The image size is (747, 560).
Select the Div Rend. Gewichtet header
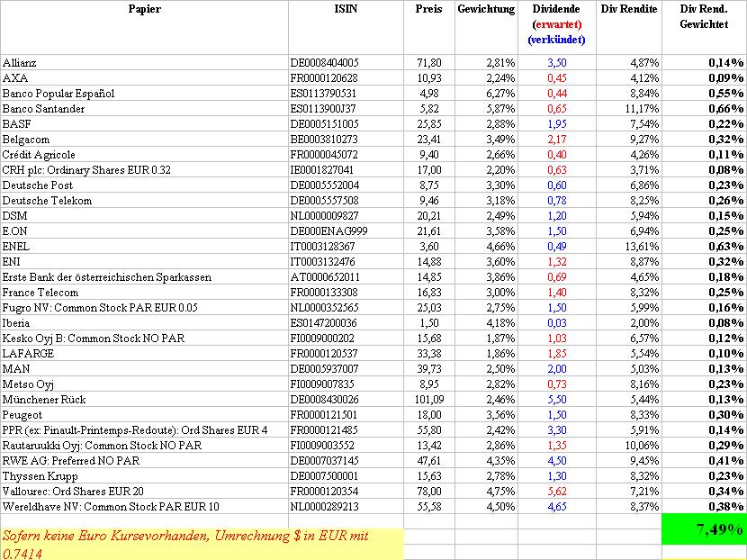point(704,27)
